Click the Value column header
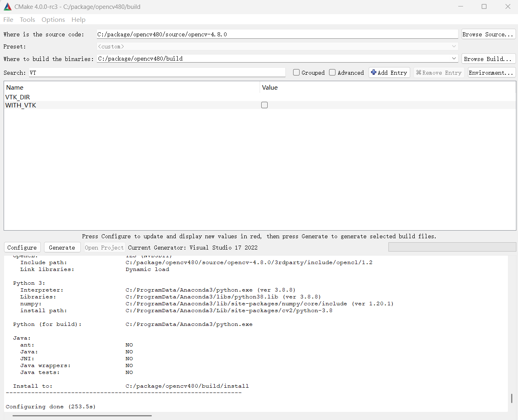 pos(388,87)
